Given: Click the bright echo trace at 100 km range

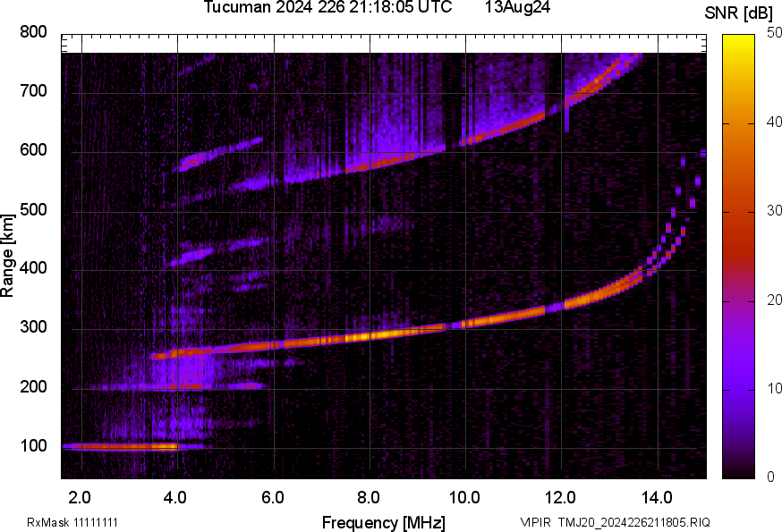Looking at the screenshot, I should pos(125,446).
